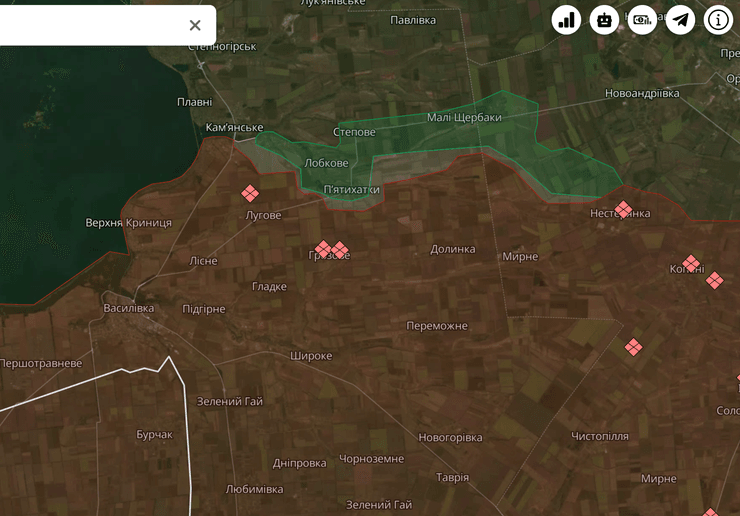Click the right unit marker at Грозове
Viewport: 740px width, 516px height.
[340, 249]
